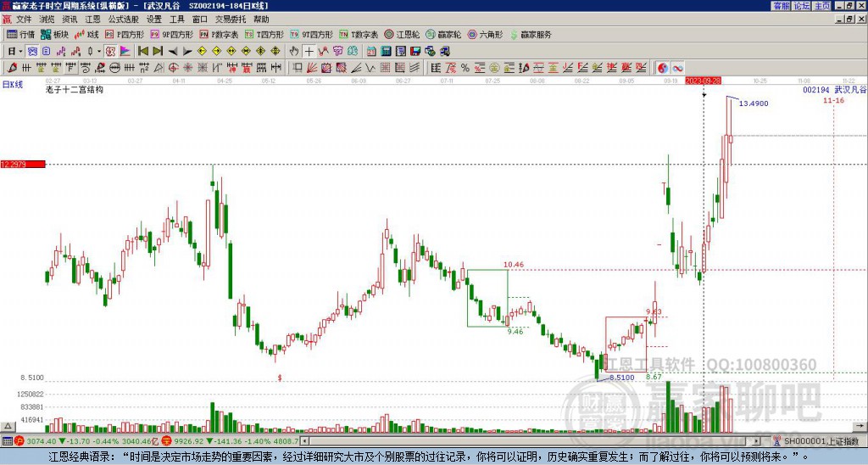Open the calendar icon
868x465 pixels.
(x=371, y=51)
